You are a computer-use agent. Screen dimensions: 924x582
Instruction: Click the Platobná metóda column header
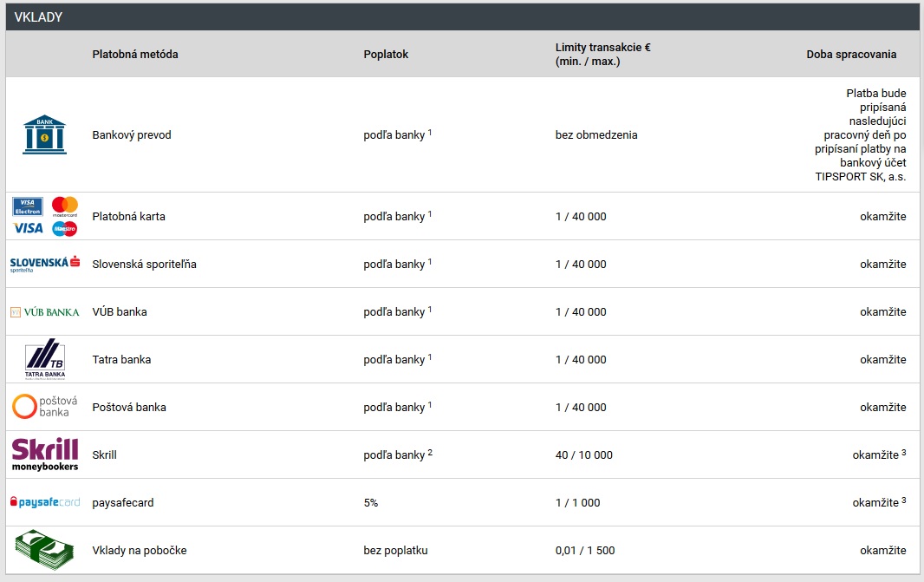[135, 55]
